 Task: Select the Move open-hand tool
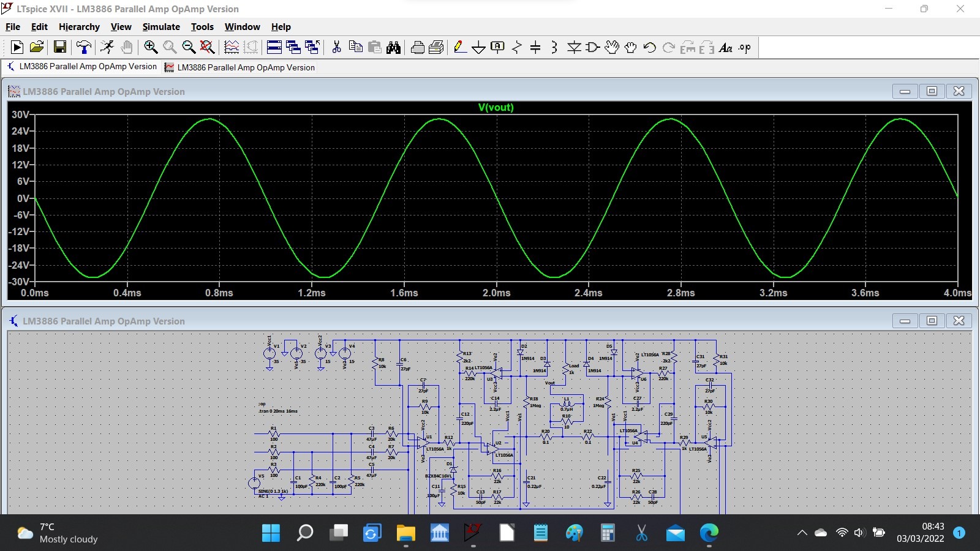(612, 47)
